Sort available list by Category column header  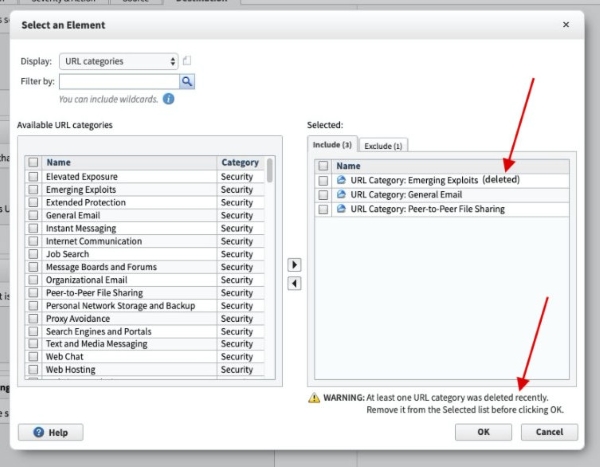tap(240, 162)
